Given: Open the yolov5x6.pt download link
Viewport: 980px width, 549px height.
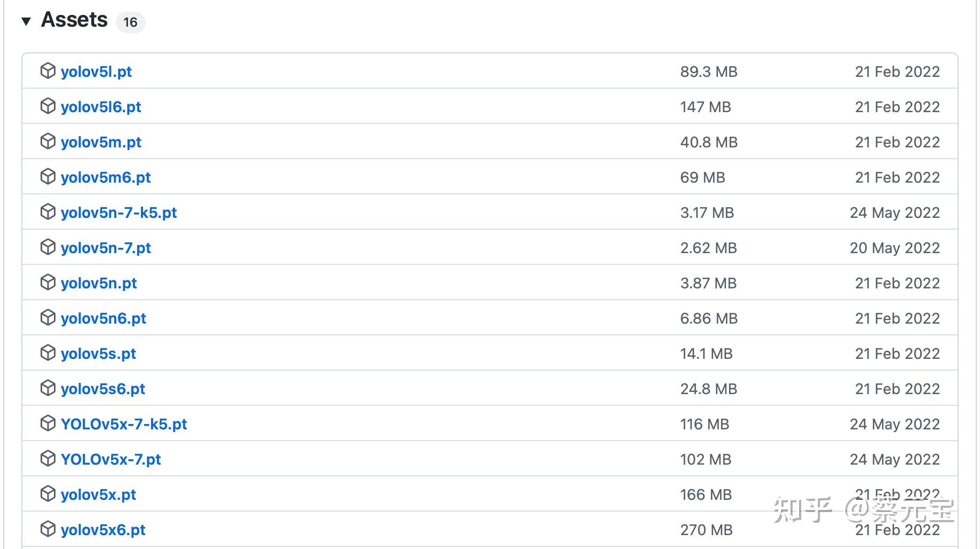Looking at the screenshot, I should 103,530.
